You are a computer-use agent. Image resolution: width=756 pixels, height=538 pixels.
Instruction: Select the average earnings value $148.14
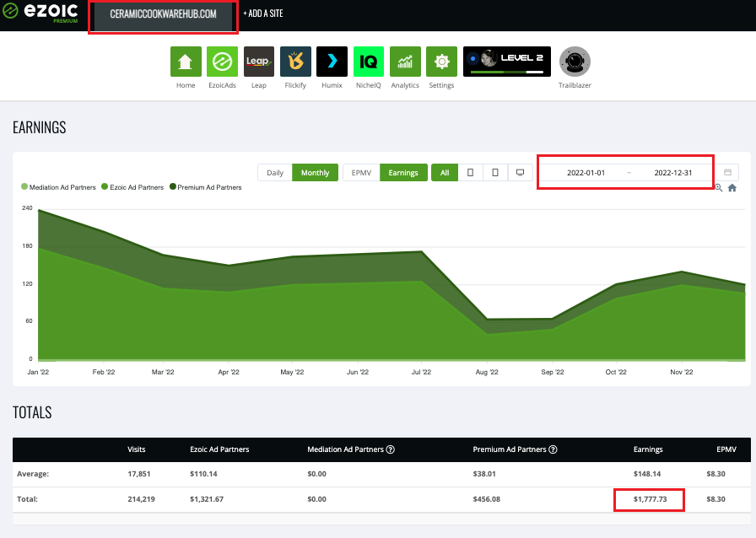(x=647, y=474)
